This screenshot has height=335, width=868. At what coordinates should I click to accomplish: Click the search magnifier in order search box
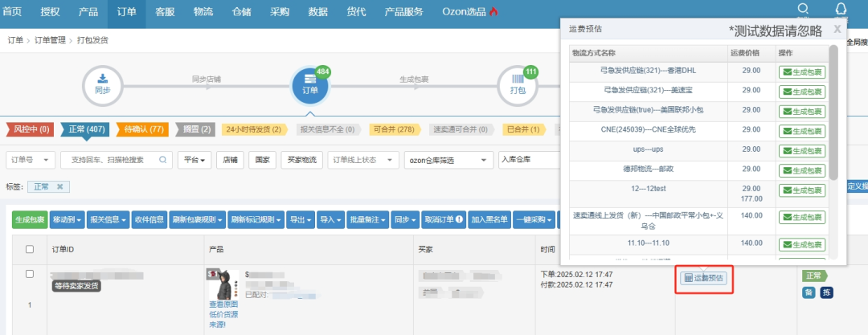tap(163, 160)
